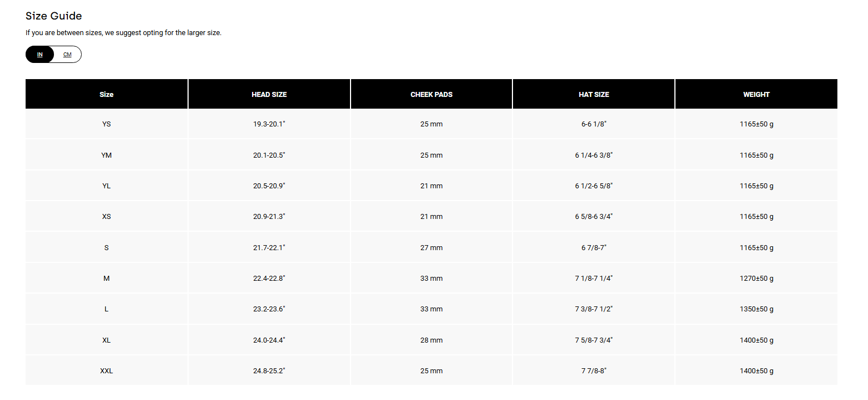This screenshot has width=868, height=400.
Task: Click the 20.5-20.9" head size cell
Action: coord(269,186)
